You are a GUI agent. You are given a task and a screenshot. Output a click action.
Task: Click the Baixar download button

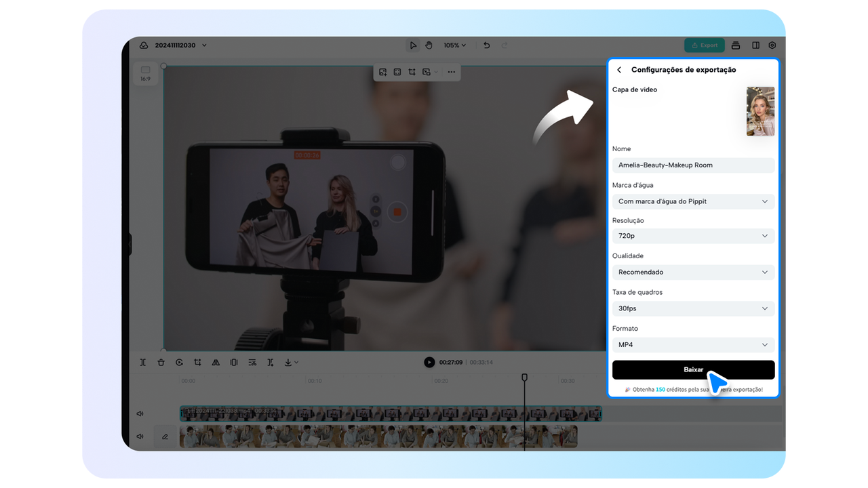tap(693, 369)
